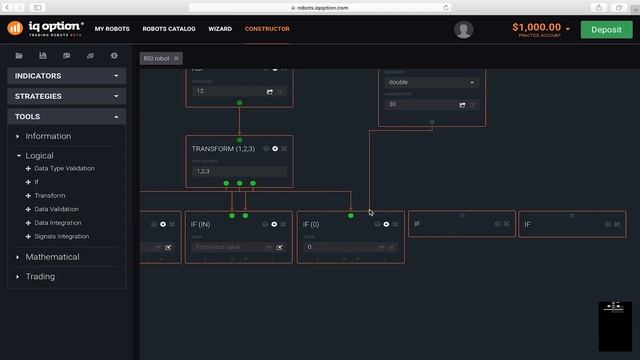Go to MY ROBOTS
This screenshot has width=640, height=360.
pyautogui.click(x=112, y=29)
